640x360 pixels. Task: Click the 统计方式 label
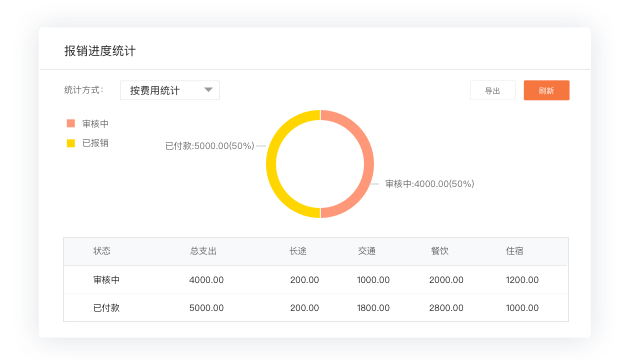pos(84,90)
